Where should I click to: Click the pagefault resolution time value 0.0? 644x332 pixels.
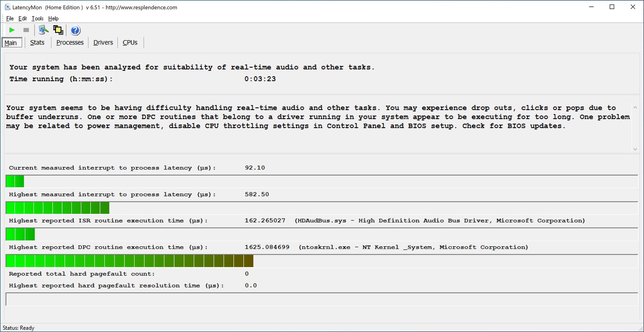(x=251, y=285)
